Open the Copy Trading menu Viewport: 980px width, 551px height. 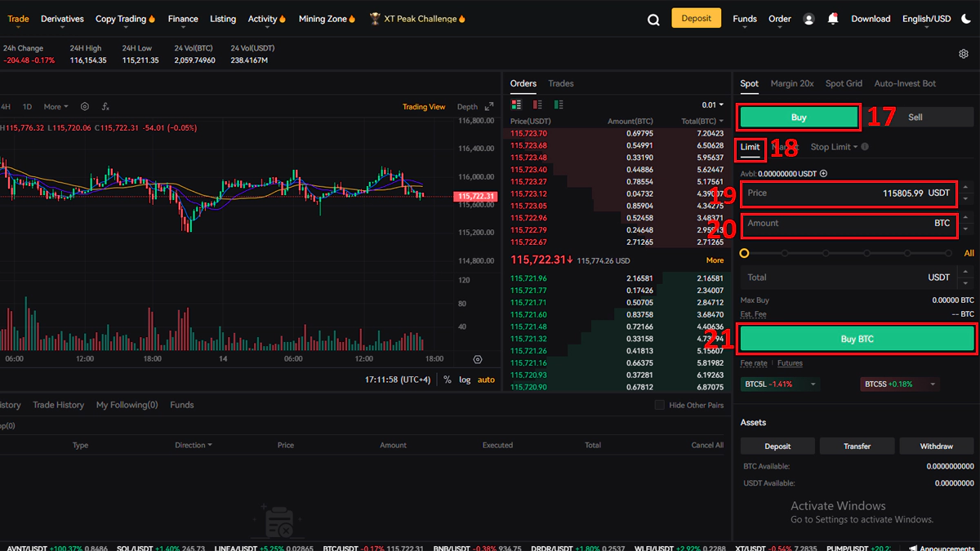(x=125, y=19)
